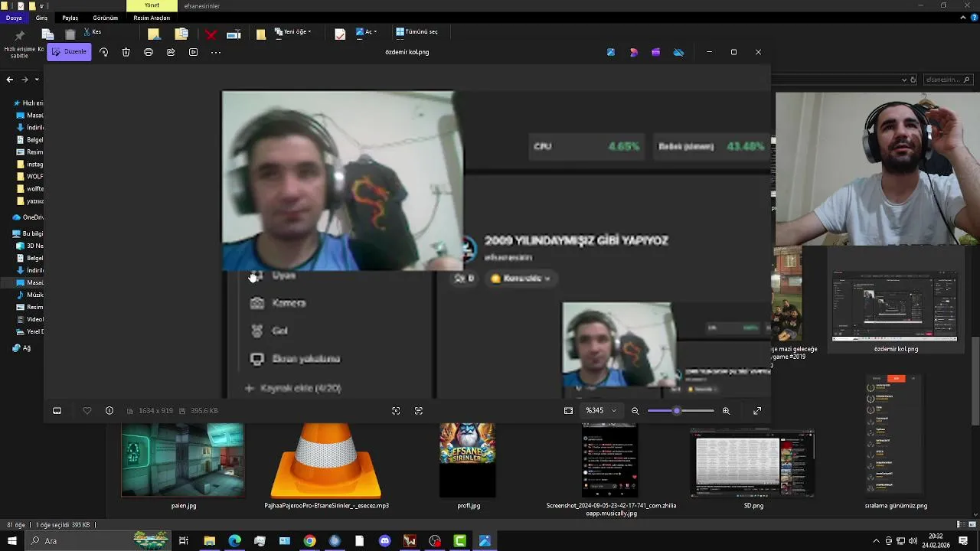This screenshot has width=980, height=551.
Task: Click the OneDrive cloud icon in Photos
Action: pos(678,52)
